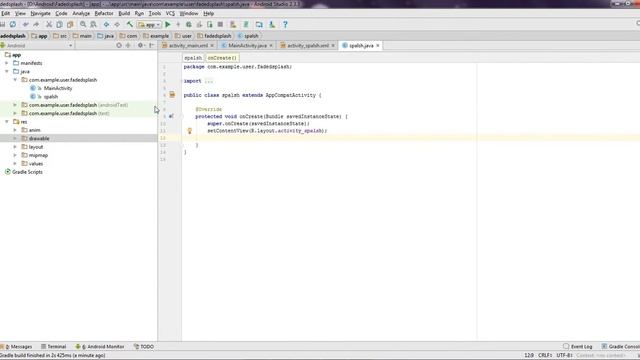Click the Attach debugger to process icon
Screen dimensions: 640x360
(x=210, y=24)
